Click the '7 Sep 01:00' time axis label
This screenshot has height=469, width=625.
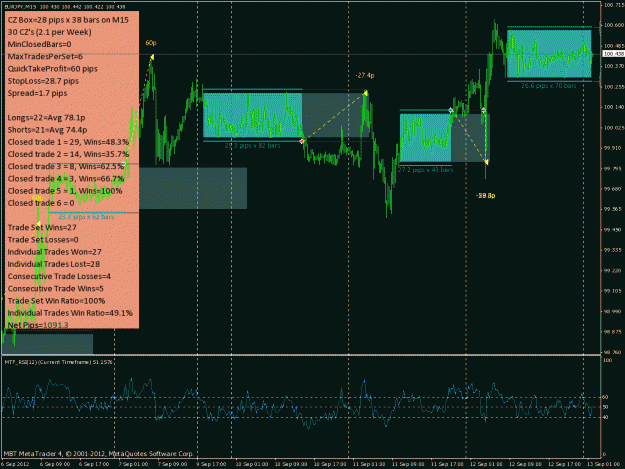point(133,464)
